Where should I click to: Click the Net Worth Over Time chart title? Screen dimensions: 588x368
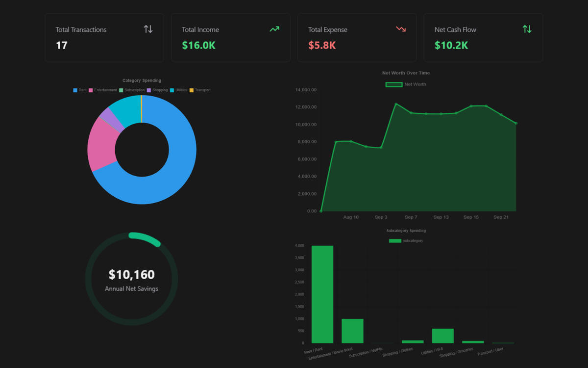pyautogui.click(x=406, y=73)
